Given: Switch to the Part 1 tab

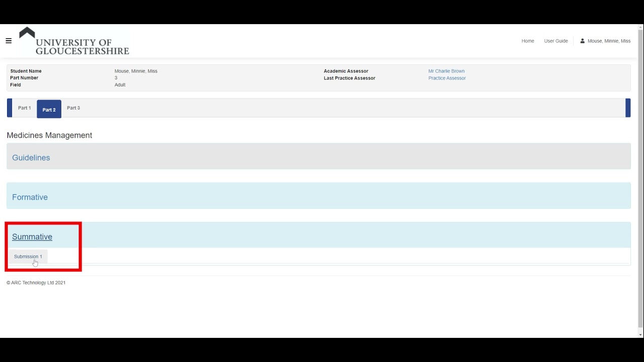Looking at the screenshot, I should click(24, 108).
